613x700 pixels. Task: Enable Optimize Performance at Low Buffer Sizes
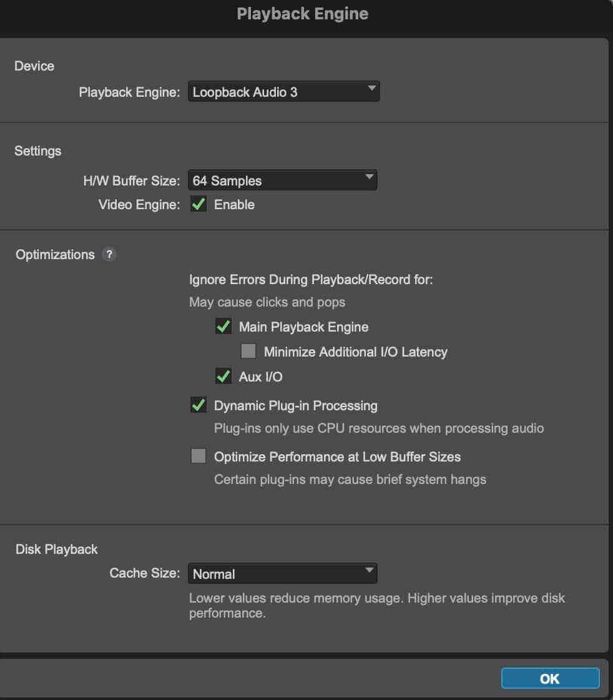coord(199,456)
